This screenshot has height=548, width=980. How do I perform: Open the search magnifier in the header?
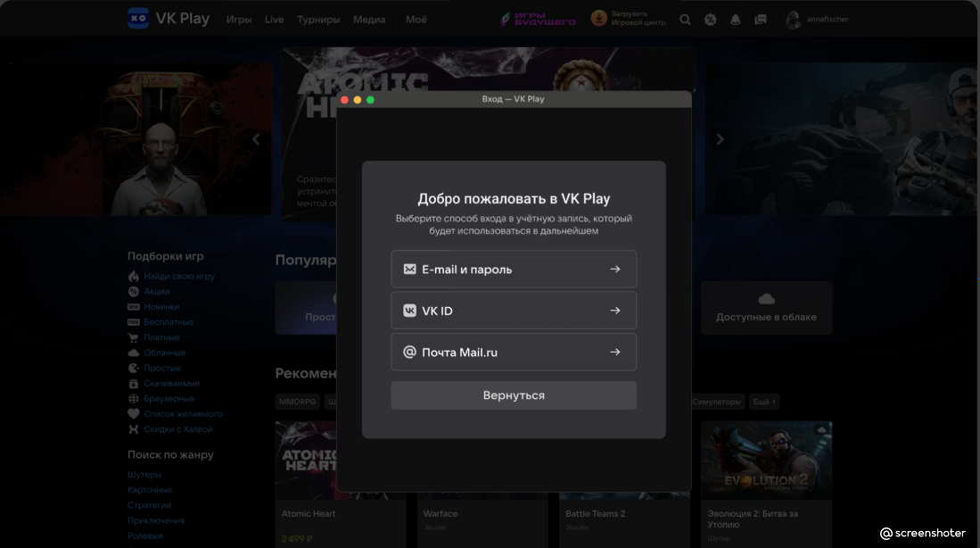tap(685, 20)
